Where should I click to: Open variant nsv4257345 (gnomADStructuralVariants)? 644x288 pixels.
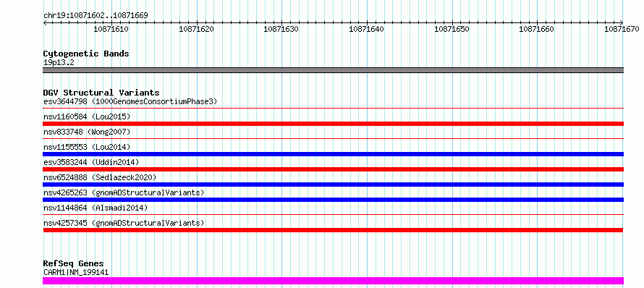124,223
